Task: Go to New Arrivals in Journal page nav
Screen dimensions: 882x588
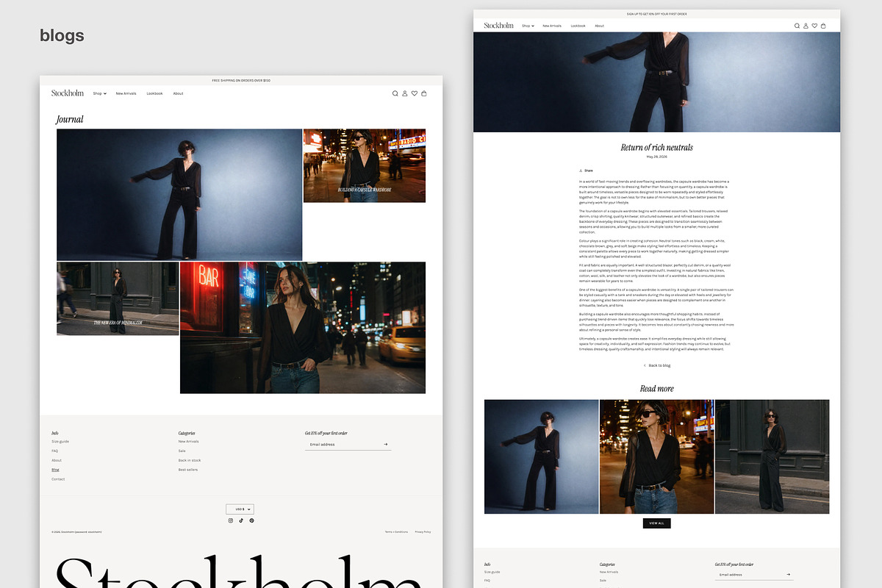Action: pyautogui.click(x=126, y=93)
